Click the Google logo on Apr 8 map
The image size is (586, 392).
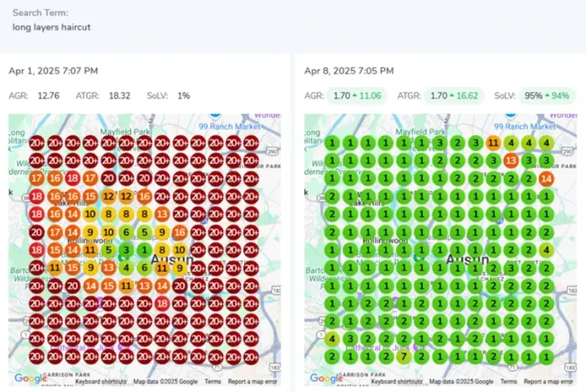coord(326,378)
